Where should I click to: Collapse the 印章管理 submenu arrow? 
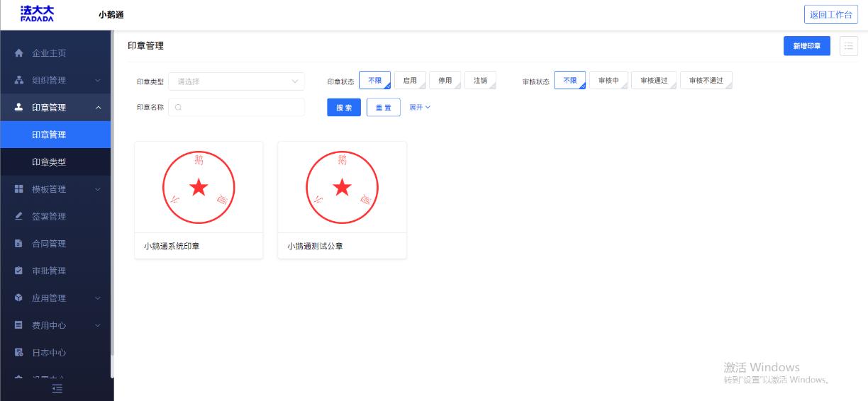click(x=98, y=108)
